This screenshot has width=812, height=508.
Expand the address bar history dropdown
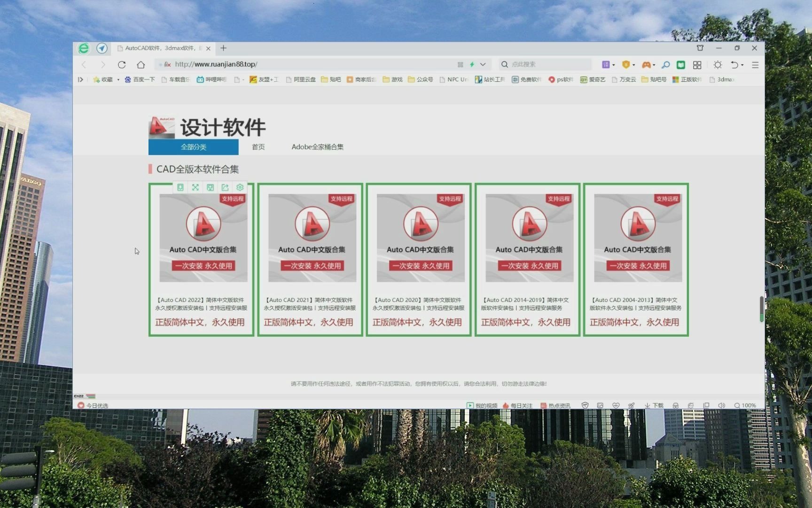point(483,64)
